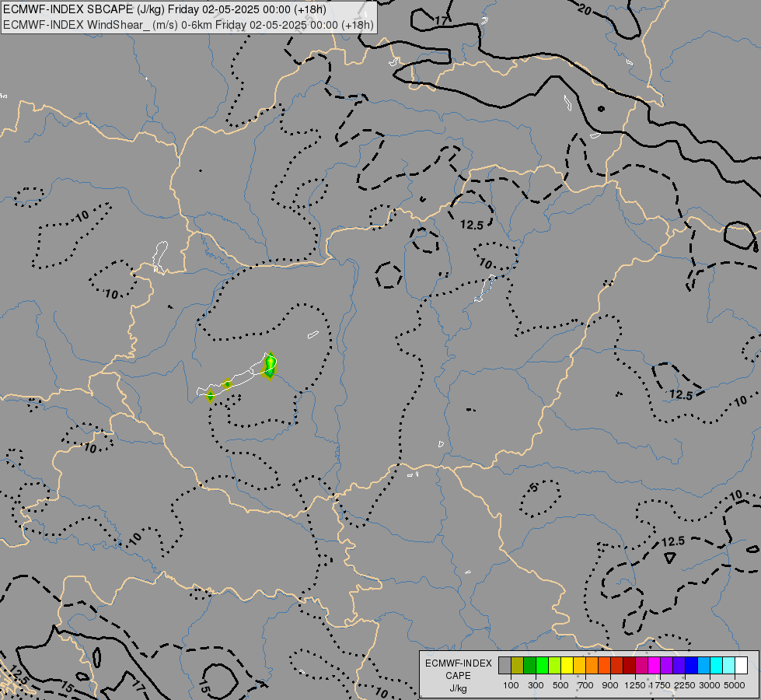Select the pure blue legend swatch
Viewport: 761px width, 700px height.
coord(691,665)
